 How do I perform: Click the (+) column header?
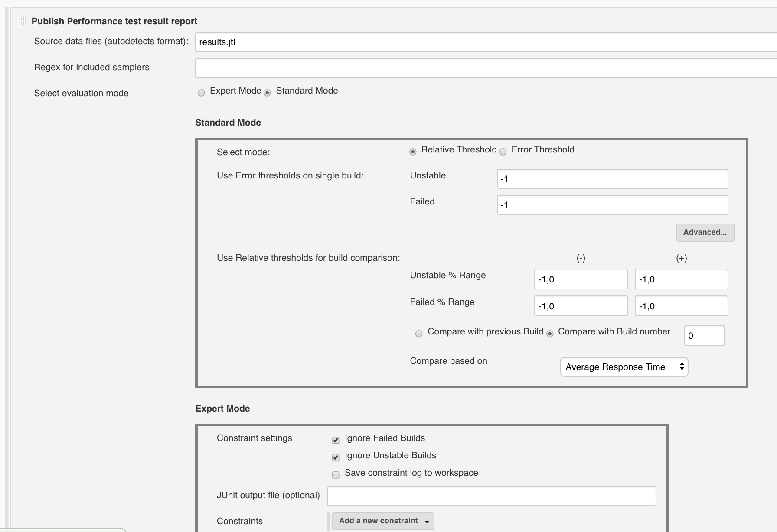681,258
